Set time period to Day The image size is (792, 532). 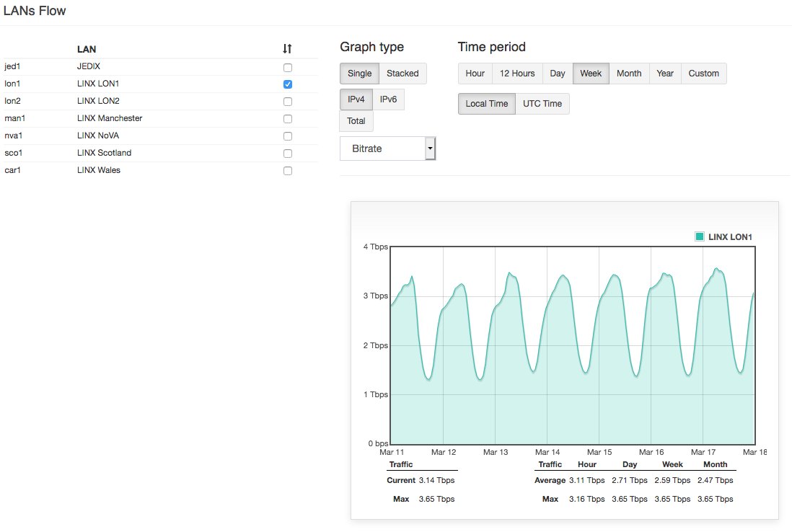pos(557,74)
